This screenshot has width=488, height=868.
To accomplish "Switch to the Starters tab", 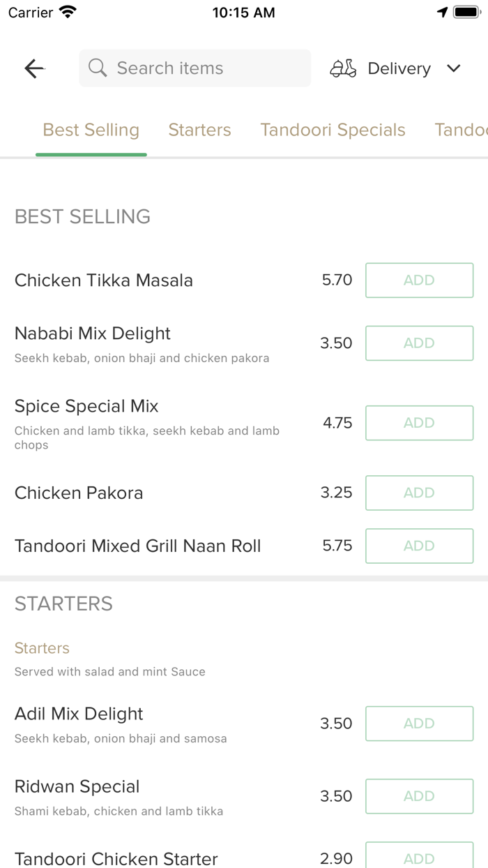I will [x=199, y=130].
